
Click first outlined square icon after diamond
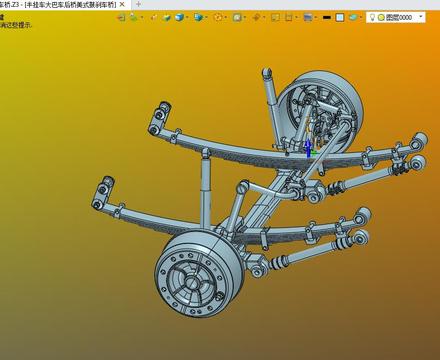(x=275, y=17)
